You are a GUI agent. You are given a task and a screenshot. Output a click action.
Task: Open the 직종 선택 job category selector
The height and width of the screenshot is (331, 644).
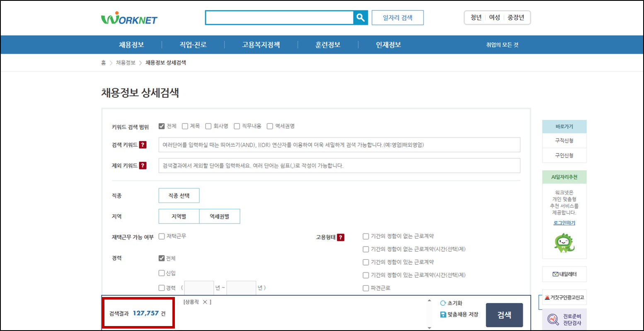pyautogui.click(x=179, y=196)
